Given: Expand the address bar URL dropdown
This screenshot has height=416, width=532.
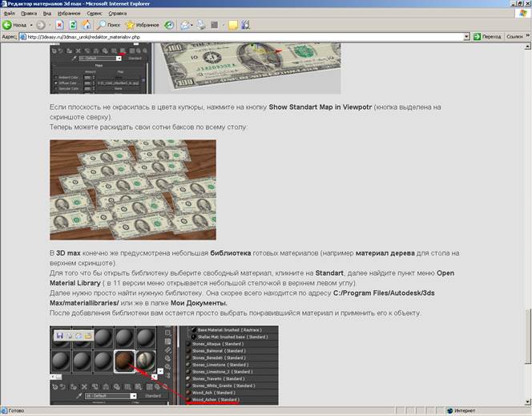Looking at the screenshot, I should pos(466,37).
